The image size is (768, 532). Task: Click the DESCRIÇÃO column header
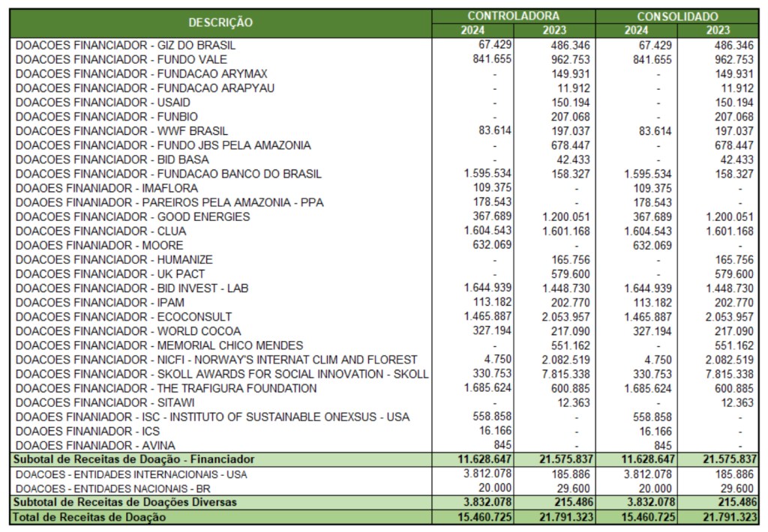[x=220, y=22]
